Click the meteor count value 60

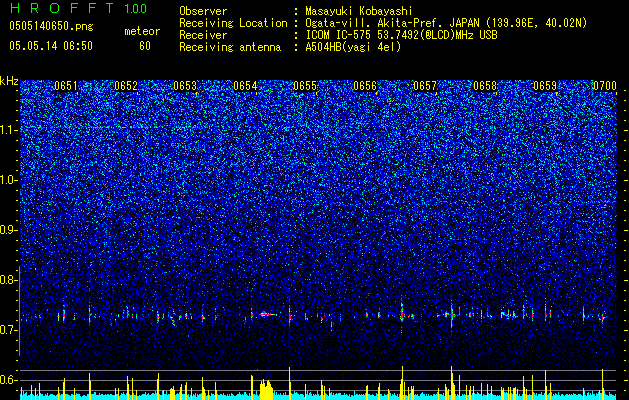point(145,46)
